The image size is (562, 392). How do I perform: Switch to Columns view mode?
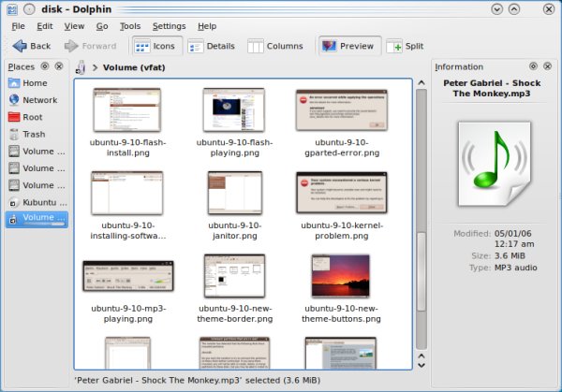click(274, 46)
